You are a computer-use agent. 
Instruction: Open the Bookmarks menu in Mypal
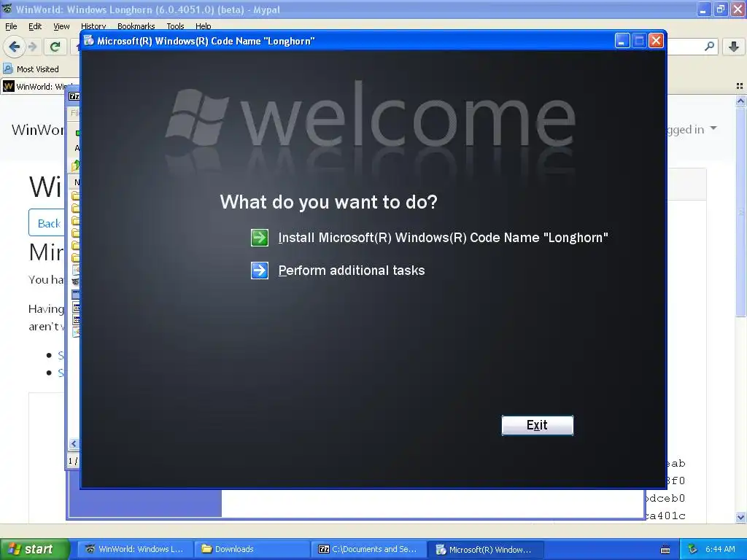[x=136, y=26]
